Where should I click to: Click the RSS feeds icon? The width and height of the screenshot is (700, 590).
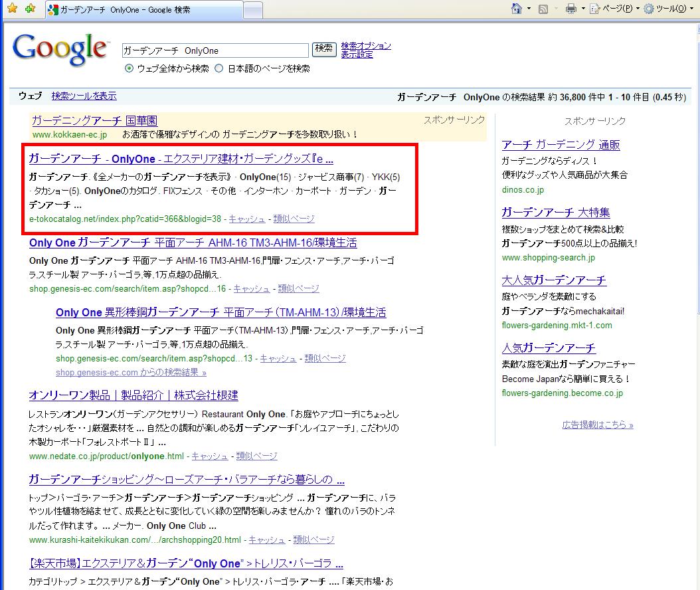(543, 9)
